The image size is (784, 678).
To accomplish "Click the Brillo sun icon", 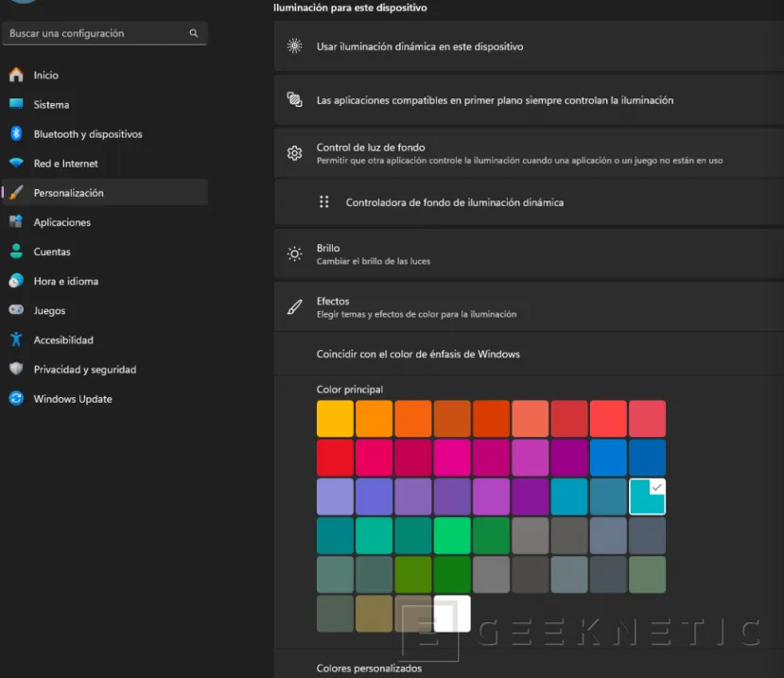I will coord(295,253).
